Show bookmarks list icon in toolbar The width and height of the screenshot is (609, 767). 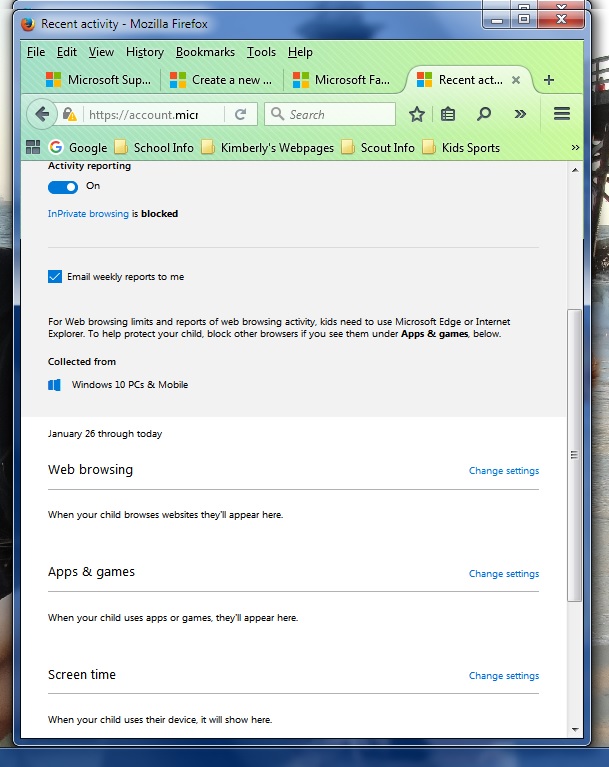pos(448,114)
